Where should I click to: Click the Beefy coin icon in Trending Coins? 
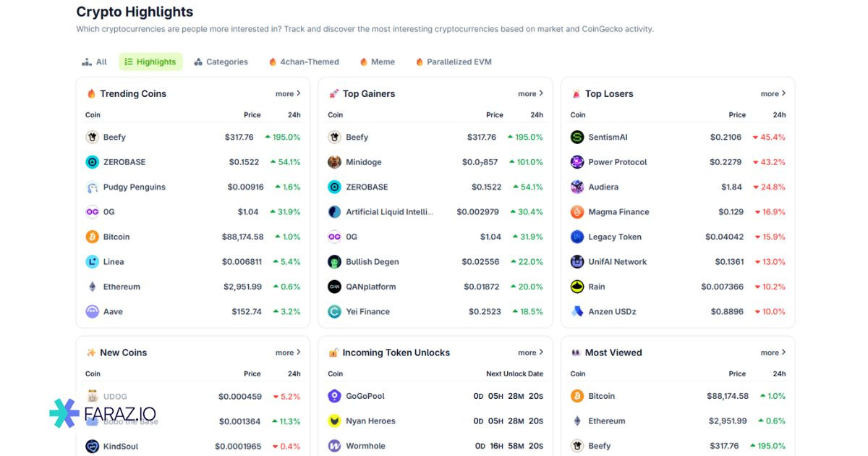click(x=92, y=138)
